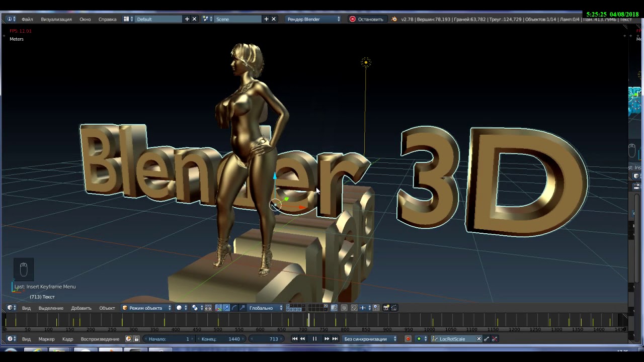The height and width of the screenshot is (362, 644).
Task: Open the timeline editor type selector
Action: click(11, 339)
